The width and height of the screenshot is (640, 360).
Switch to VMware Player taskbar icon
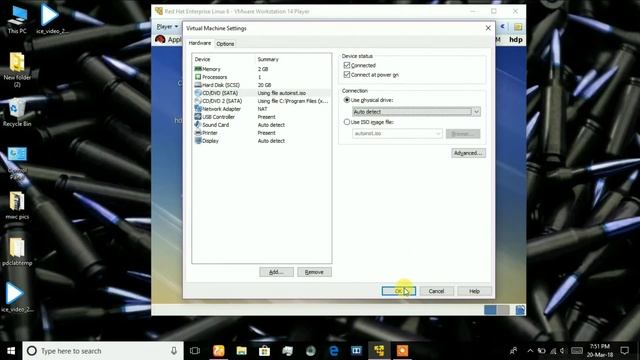(379, 351)
